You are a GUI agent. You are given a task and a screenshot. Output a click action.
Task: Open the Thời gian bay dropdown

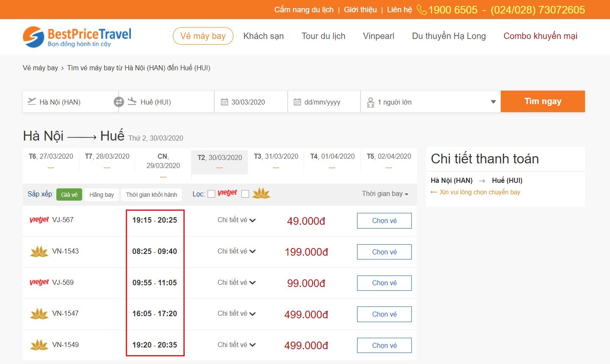pyautogui.click(x=385, y=194)
